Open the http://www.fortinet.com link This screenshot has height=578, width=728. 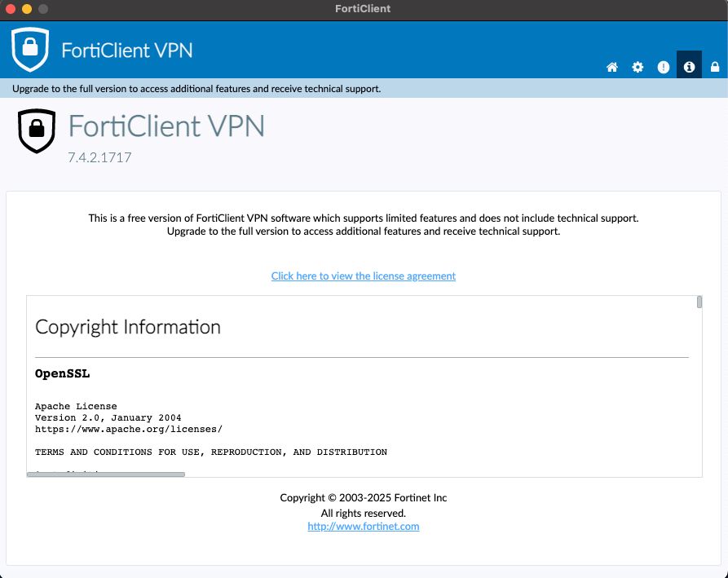(x=364, y=527)
